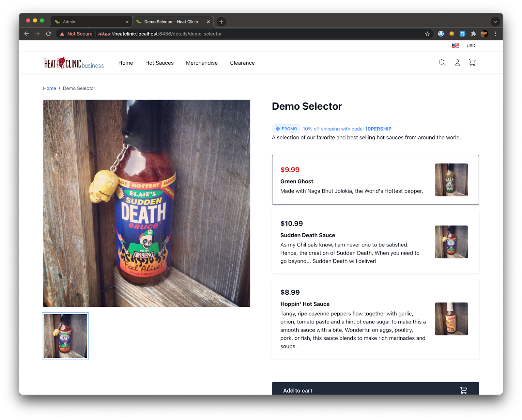The width and height of the screenshot is (522, 420).
Task: Open the 1Password extension icon
Action: click(441, 34)
